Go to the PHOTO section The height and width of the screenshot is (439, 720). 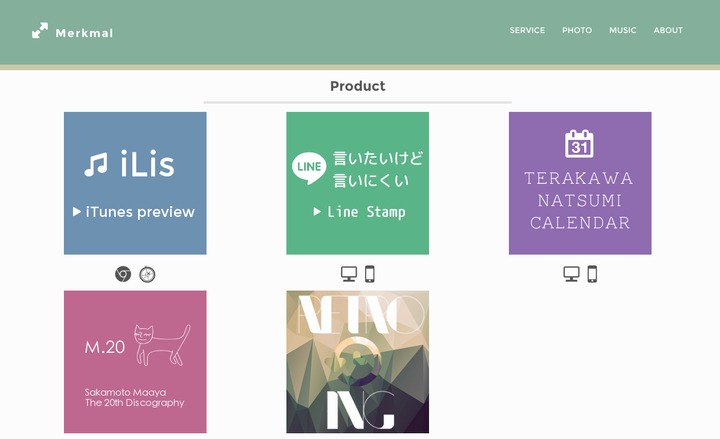coord(577,31)
